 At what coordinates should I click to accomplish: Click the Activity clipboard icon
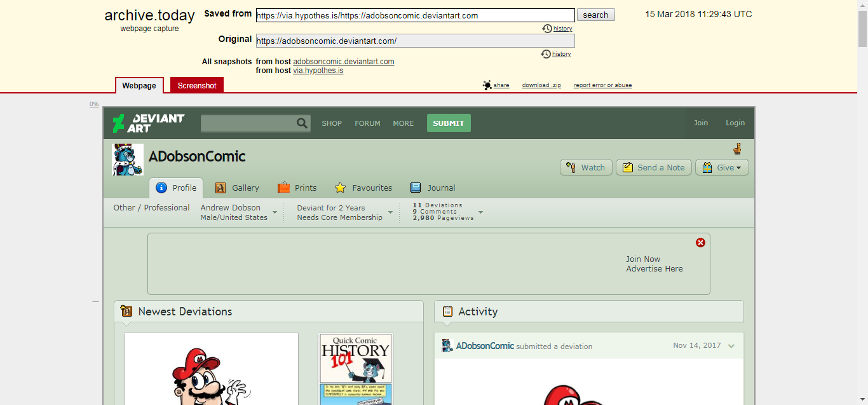(x=447, y=312)
